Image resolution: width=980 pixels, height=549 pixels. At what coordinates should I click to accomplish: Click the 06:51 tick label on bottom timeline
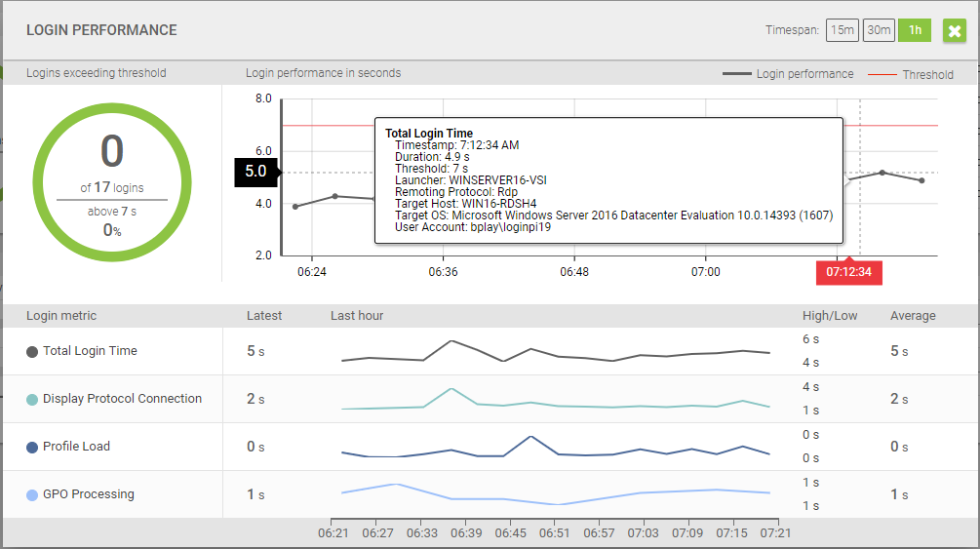tap(555, 533)
